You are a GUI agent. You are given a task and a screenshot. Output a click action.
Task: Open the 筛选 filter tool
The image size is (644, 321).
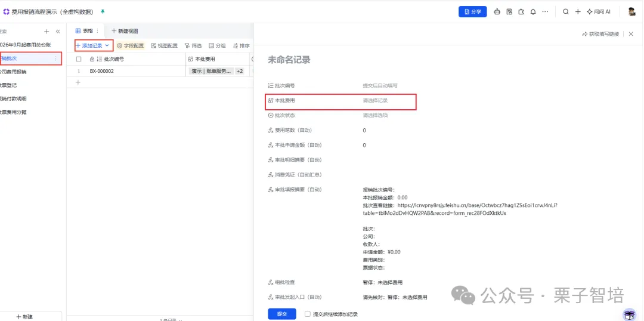click(193, 45)
